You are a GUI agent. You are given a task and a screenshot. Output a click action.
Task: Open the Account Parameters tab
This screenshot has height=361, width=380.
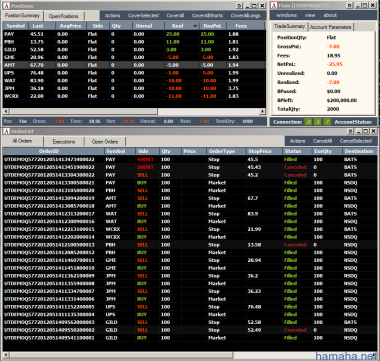331,27
